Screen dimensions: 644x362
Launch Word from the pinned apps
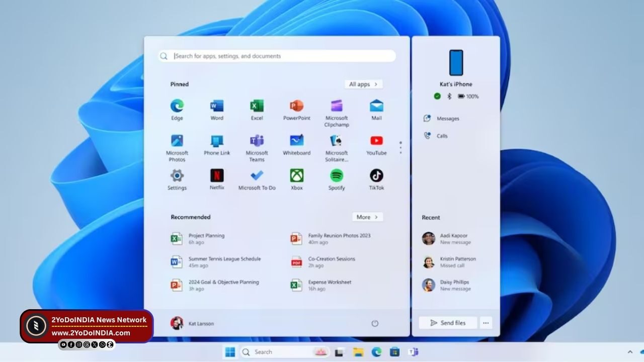tap(217, 110)
